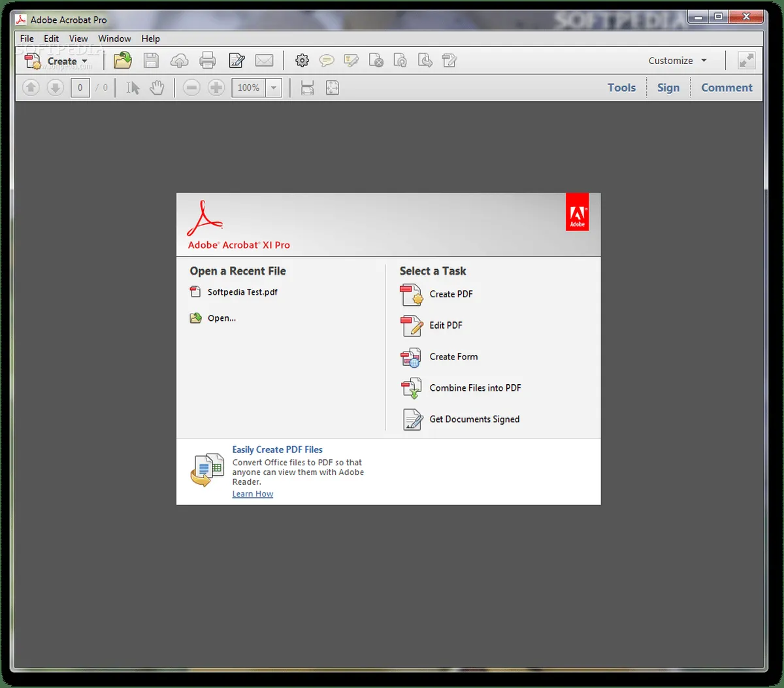Click the page number input field

[80, 88]
